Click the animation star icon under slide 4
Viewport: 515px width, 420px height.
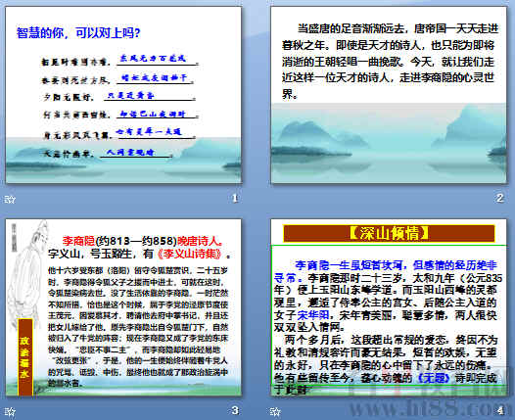[x=275, y=411]
